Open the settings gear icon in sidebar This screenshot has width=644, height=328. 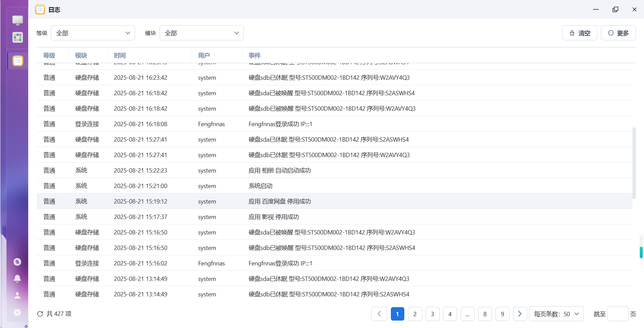[17, 312]
